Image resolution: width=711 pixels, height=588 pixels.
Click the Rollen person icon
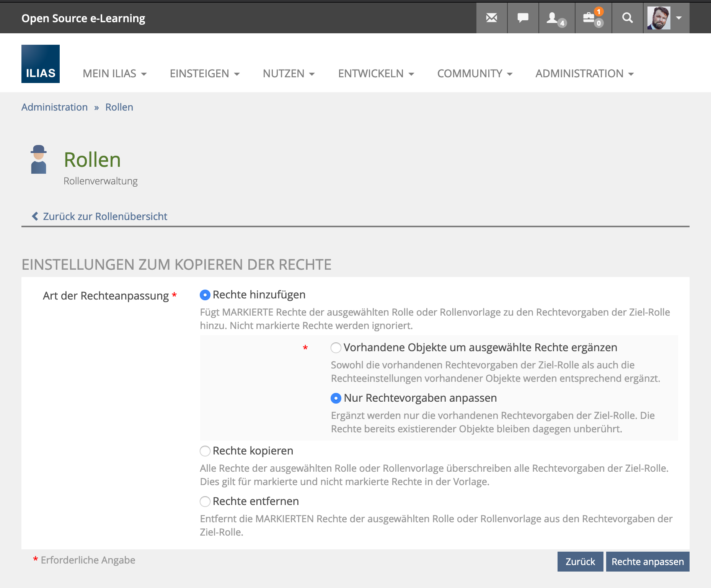click(39, 160)
